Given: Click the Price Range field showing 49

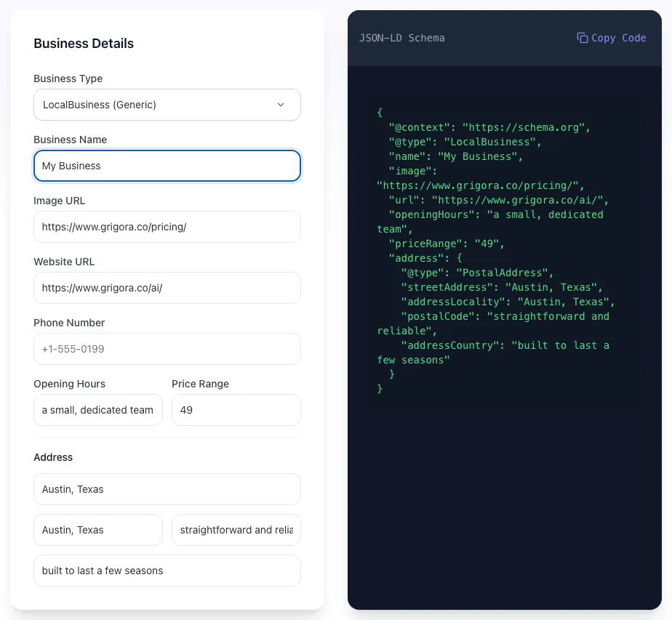Looking at the screenshot, I should click(236, 410).
